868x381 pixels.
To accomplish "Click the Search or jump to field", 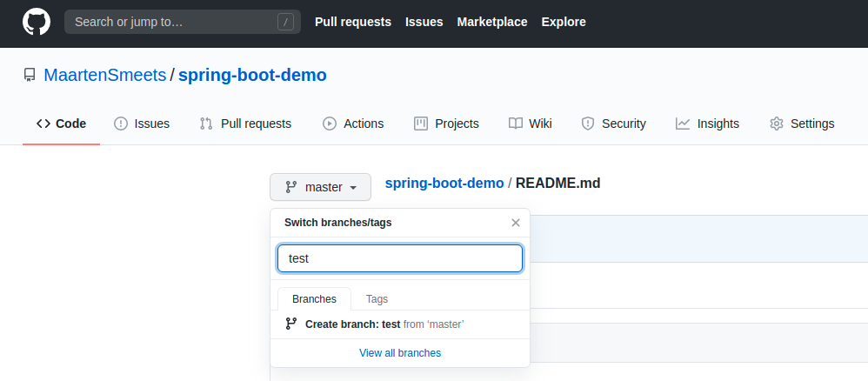I will (x=174, y=22).
